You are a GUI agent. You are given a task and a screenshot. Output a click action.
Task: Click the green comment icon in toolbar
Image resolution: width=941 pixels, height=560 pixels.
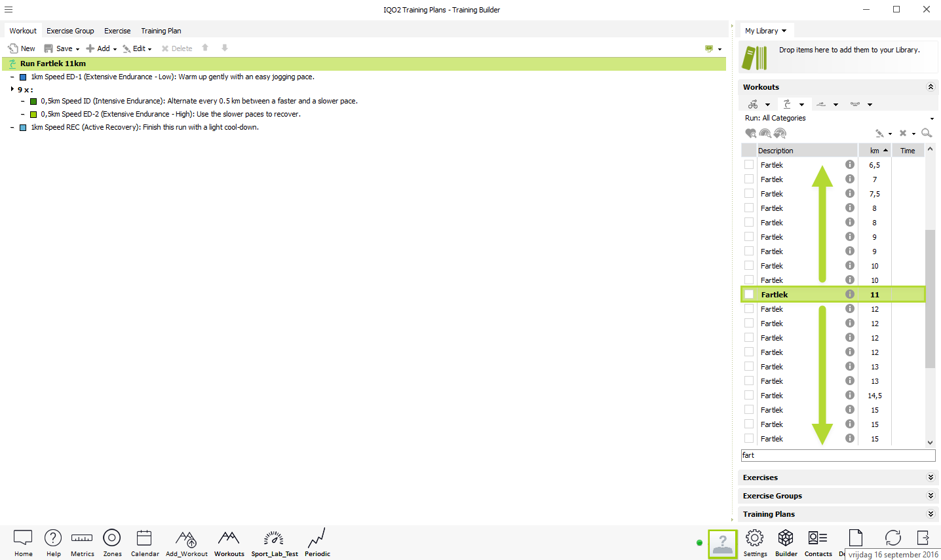point(709,48)
